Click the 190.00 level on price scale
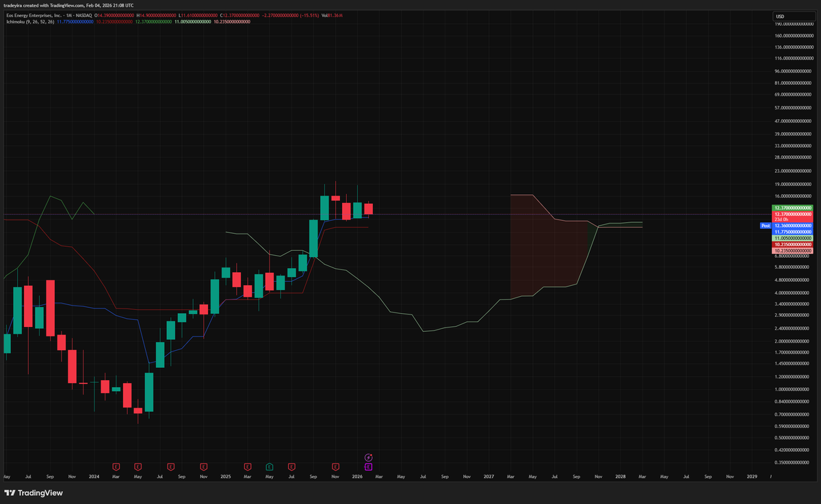Viewport: 821px width, 504px height. click(x=796, y=23)
